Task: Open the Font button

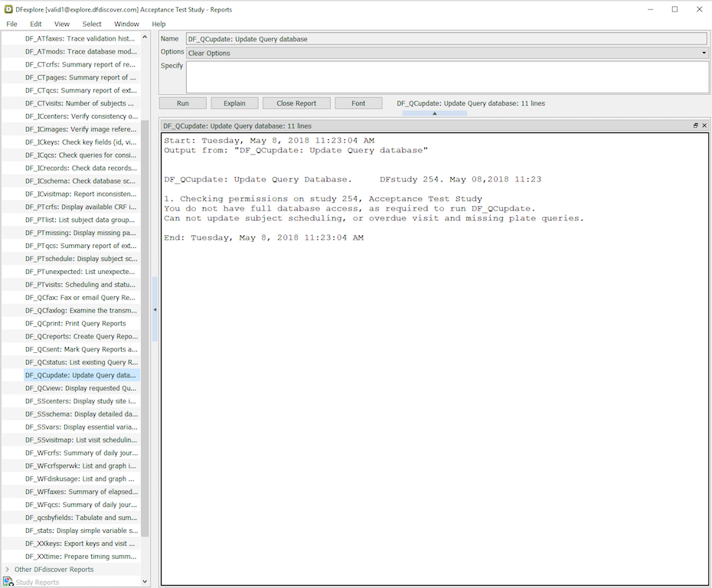Action: (x=358, y=103)
